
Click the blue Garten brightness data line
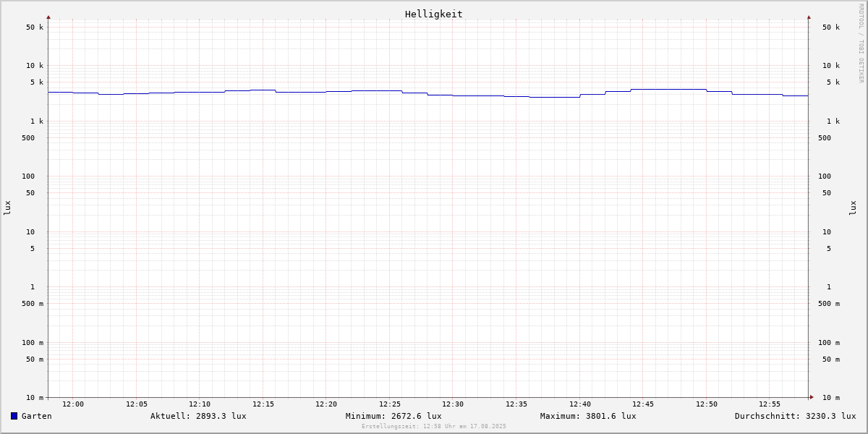click(428, 93)
